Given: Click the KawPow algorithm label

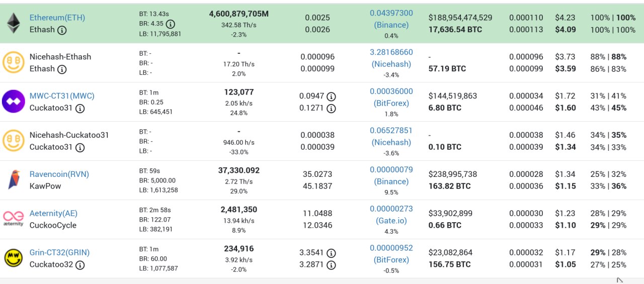Looking at the screenshot, I should pos(45,186).
